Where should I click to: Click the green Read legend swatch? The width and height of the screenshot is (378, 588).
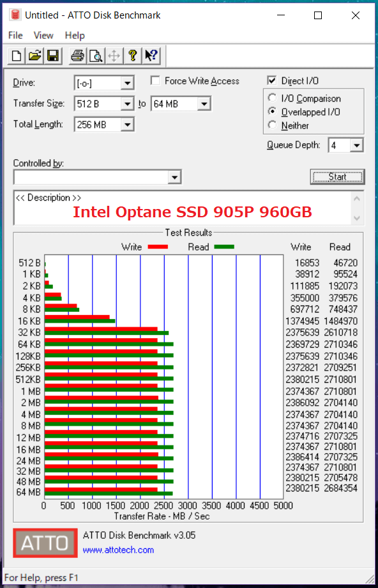point(224,247)
